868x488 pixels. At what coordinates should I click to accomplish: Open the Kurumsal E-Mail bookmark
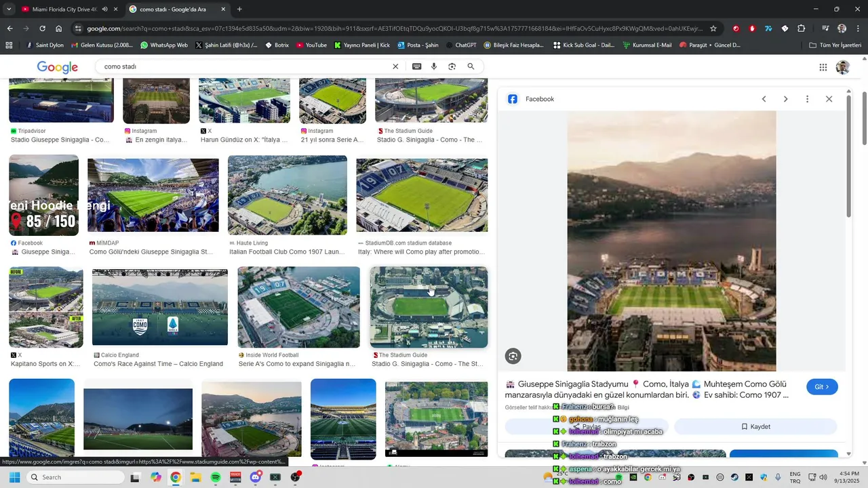tap(647, 45)
